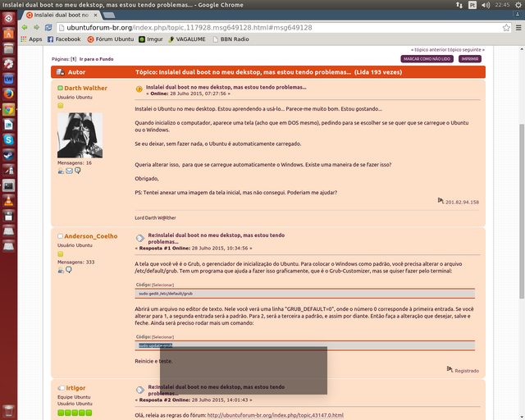
Task: Open system settings gear menu
Action: 518,5
